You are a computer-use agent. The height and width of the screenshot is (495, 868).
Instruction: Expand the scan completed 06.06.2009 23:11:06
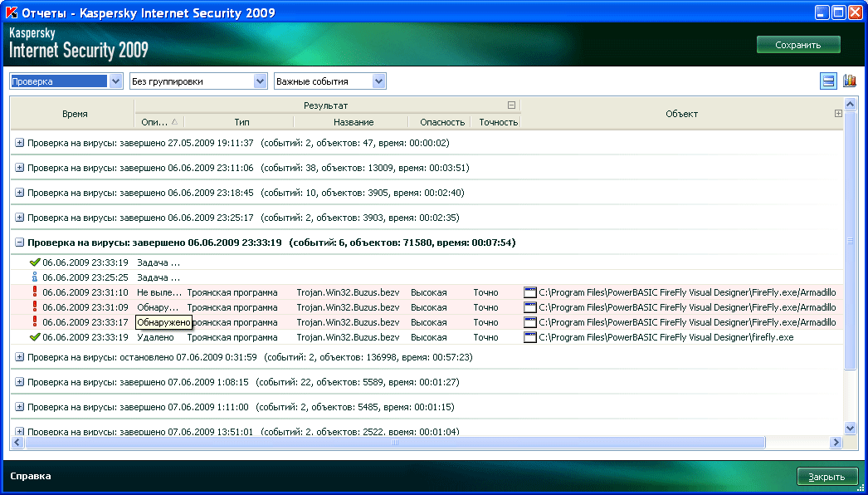pos(19,168)
